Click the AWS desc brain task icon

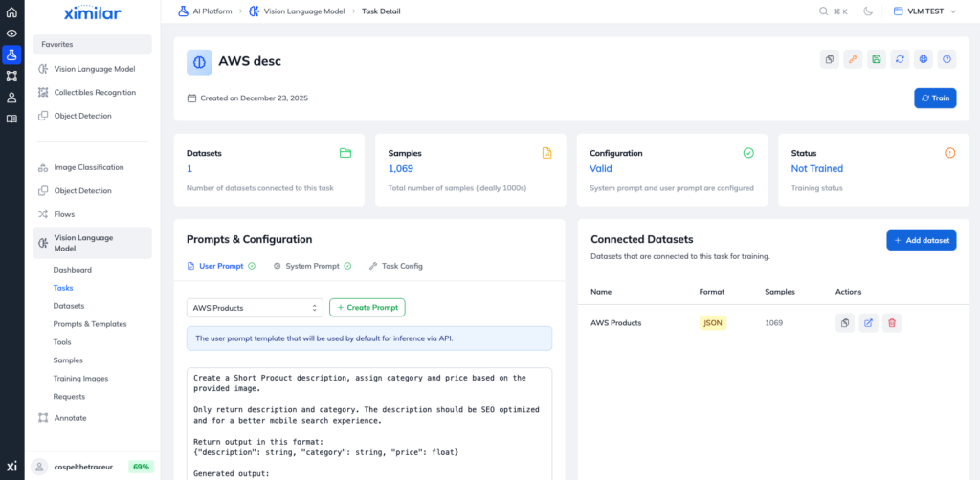click(199, 62)
